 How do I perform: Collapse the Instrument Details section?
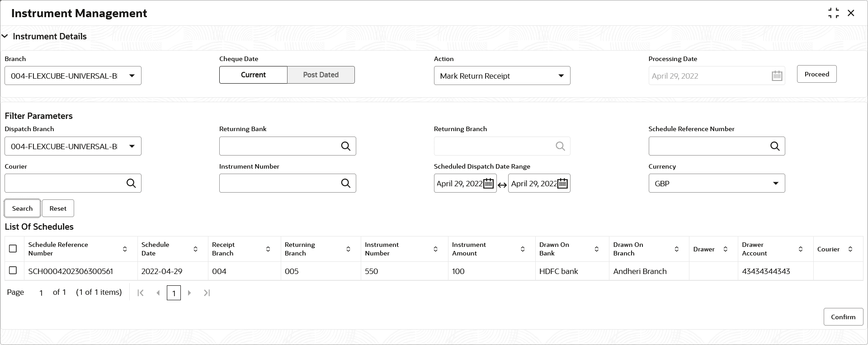(5, 36)
